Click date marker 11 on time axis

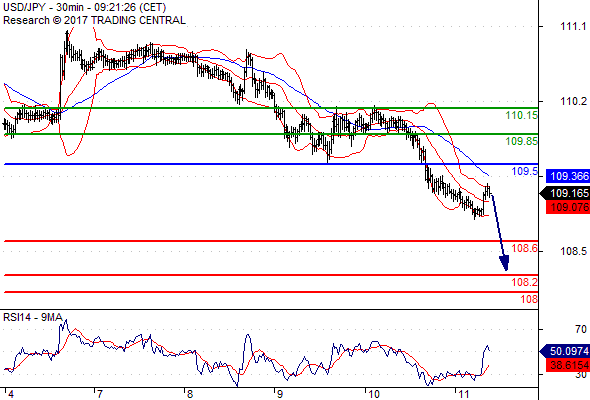click(464, 394)
